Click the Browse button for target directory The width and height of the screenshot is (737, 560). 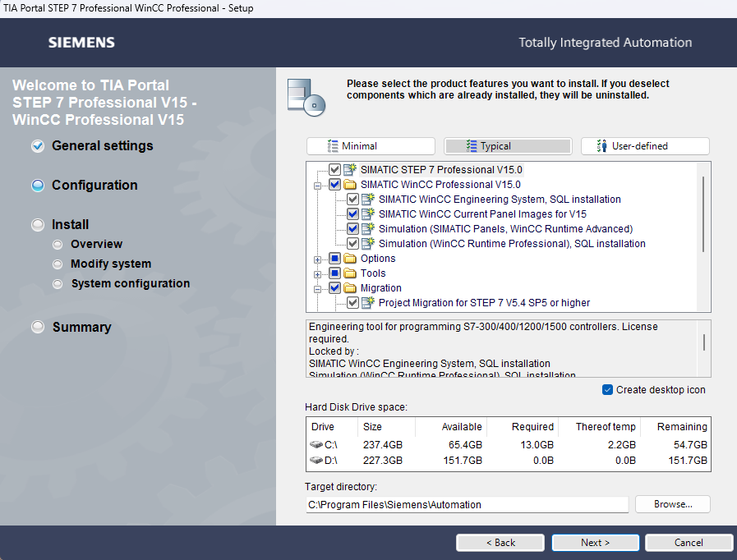coord(672,504)
